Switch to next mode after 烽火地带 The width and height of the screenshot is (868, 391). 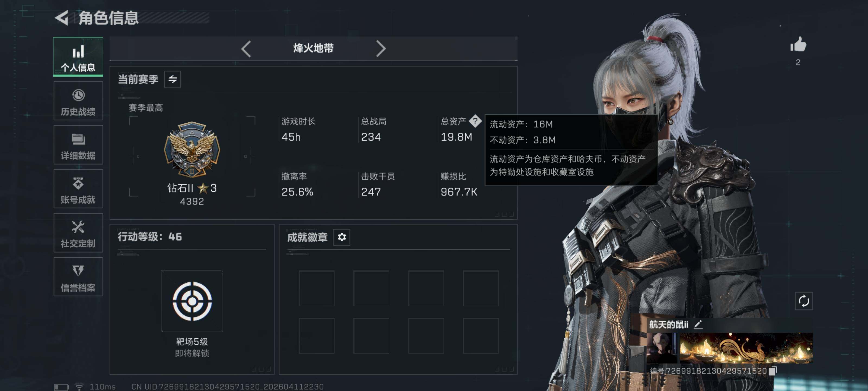381,49
